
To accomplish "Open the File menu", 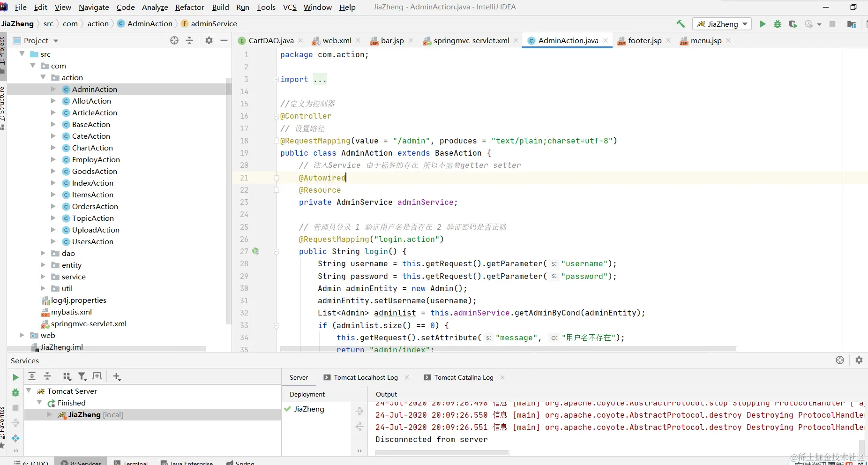I will [21, 7].
